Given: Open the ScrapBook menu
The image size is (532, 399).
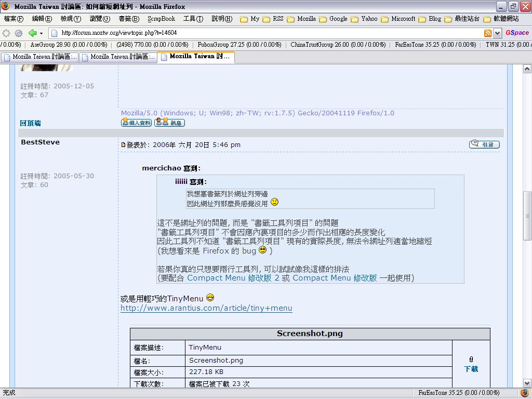Looking at the screenshot, I should pos(161,19).
